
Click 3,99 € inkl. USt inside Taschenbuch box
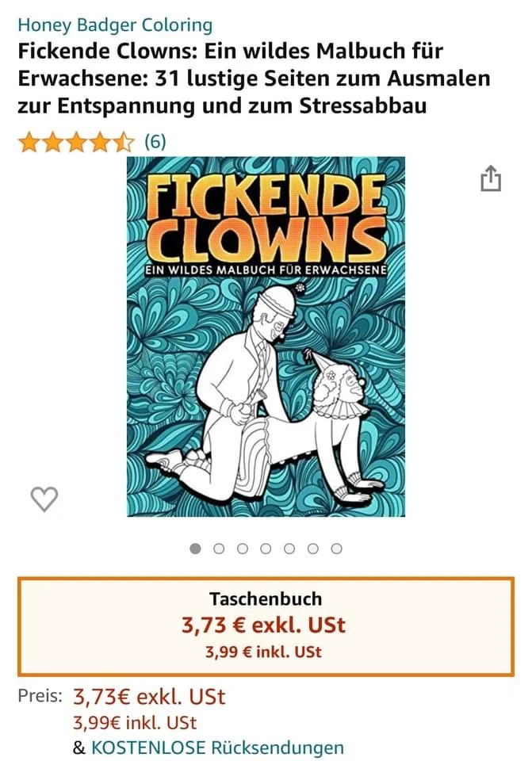(x=263, y=652)
